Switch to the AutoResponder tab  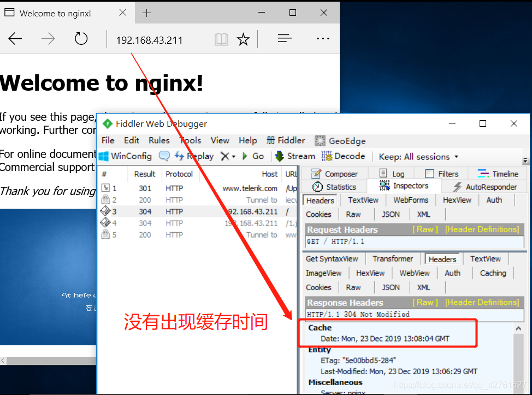pos(485,187)
